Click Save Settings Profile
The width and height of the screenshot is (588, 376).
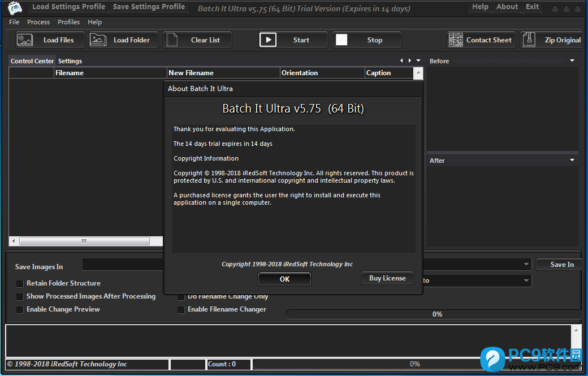coord(149,7)
